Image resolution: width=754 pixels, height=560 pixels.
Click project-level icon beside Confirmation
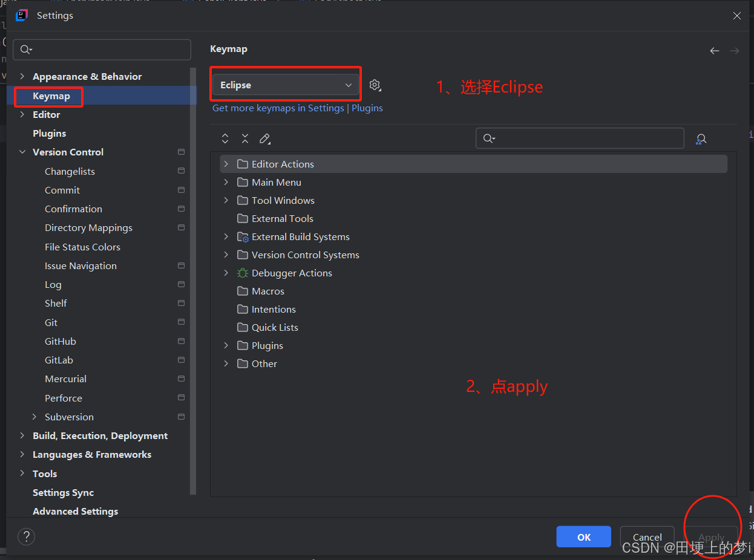coord(181,209)
